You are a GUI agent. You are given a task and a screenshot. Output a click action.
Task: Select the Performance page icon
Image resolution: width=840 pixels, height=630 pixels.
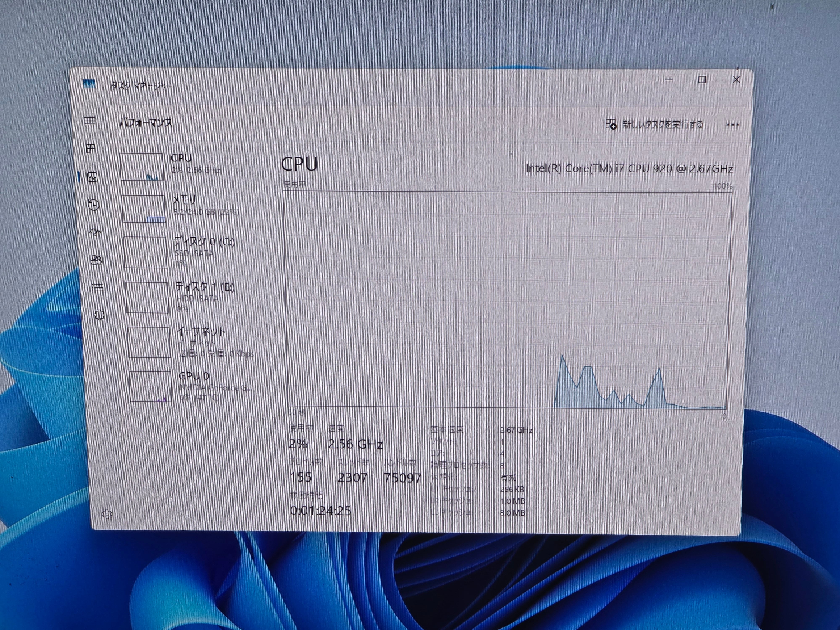[x=92, y=177]
